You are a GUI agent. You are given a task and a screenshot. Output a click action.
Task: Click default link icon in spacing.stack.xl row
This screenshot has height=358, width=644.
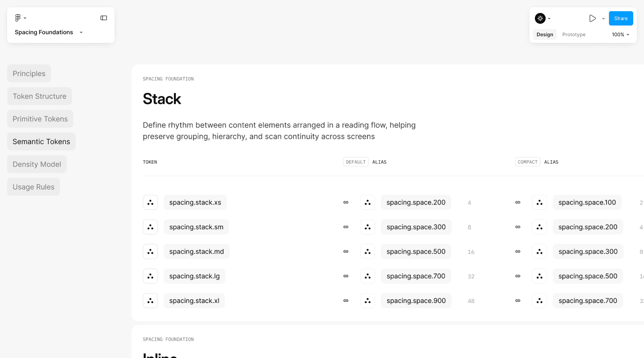tap(346, 301)
